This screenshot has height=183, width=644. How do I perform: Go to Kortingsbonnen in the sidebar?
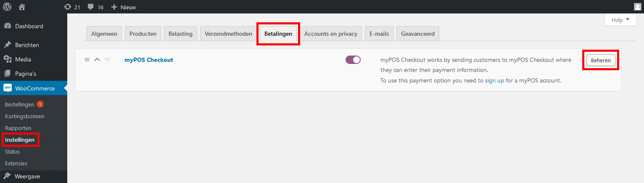24,116
